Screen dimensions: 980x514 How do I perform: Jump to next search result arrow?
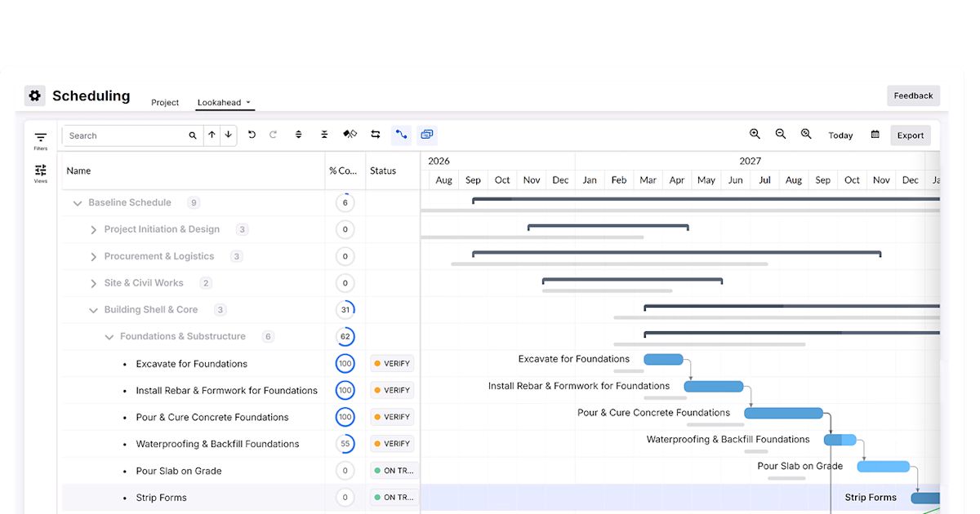click(228, 135)
